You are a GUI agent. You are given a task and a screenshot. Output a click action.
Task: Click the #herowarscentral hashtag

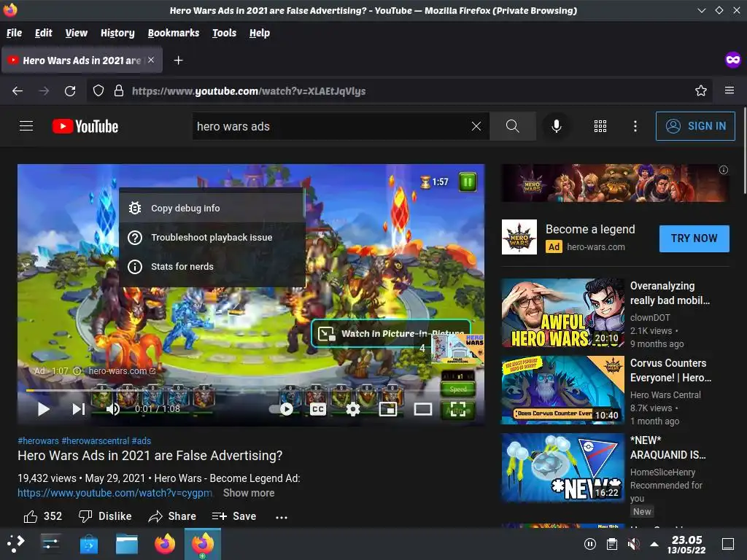click(96, 441)
